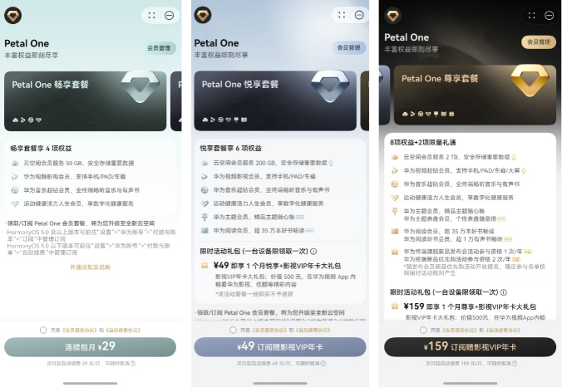Open the gold 会员管理 button
The height and width of the screenshot is (392, 562).
coord(539,42)
